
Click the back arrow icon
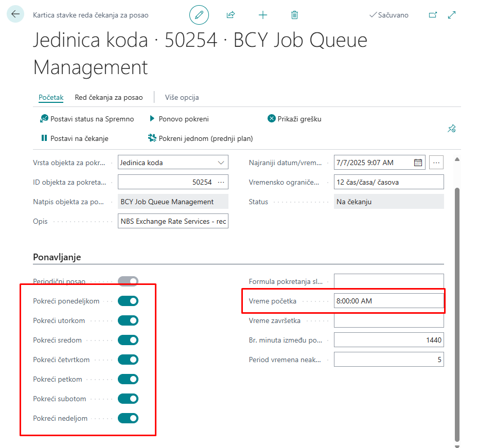click(15, 14)
